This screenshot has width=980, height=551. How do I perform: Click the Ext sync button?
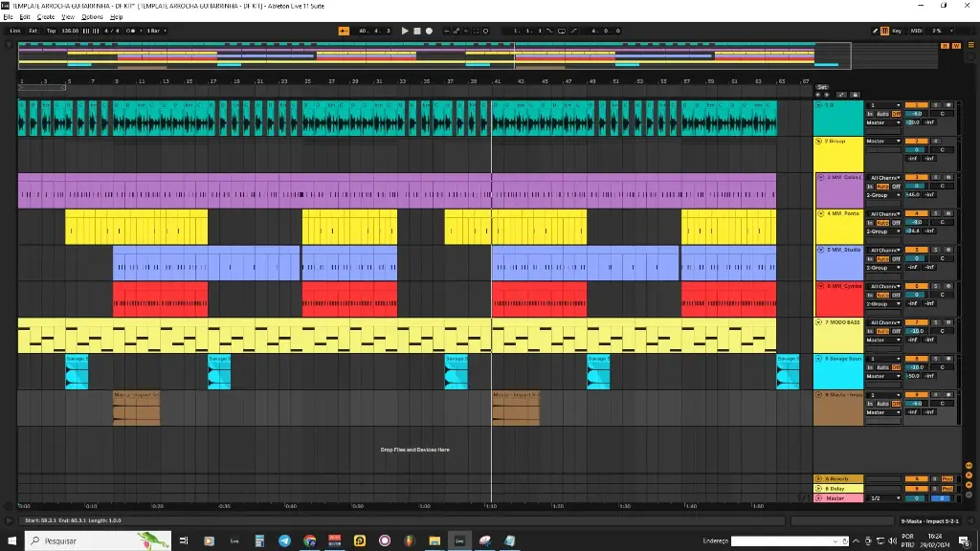click(x=33, y=31)
